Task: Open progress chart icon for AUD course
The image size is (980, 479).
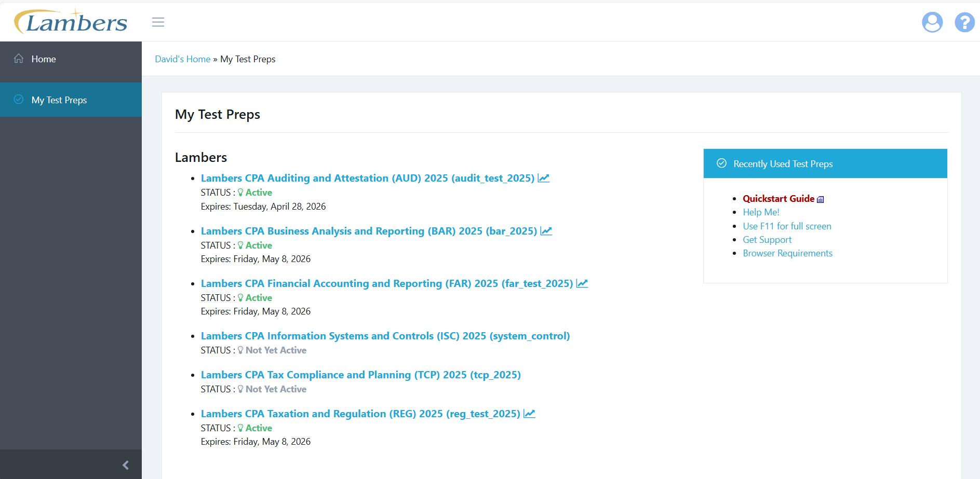Action: click(x=543, y=178)
